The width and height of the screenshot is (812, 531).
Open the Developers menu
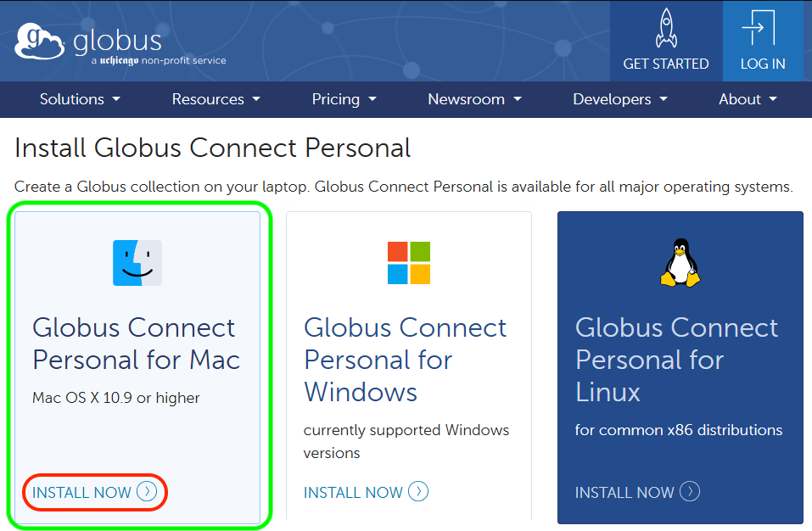point(619,99)
